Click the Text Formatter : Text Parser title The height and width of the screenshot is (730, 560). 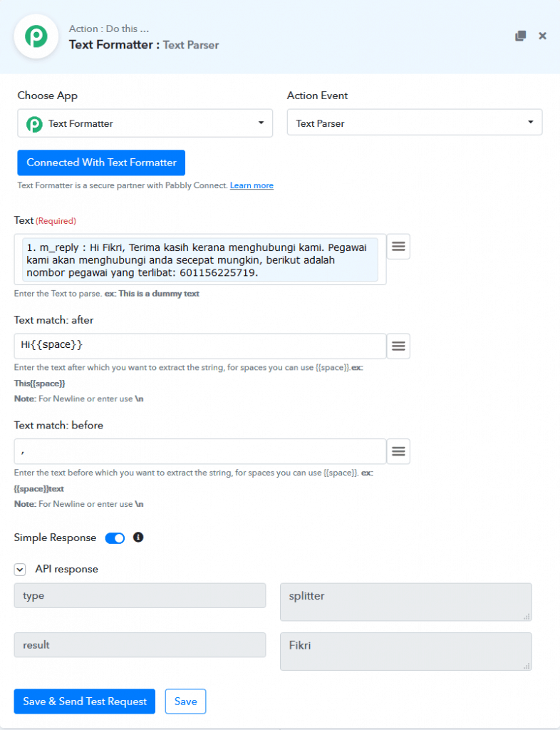point(144,45)
